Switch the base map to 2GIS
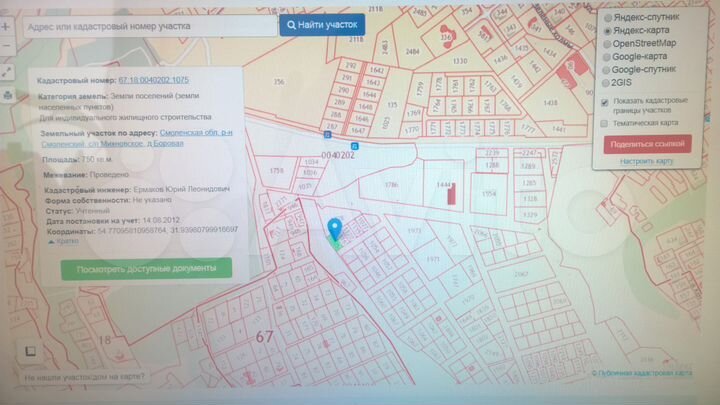Image resolution: width=720 pixels, height=405 pixels. pyautogui.click(x=607, y=83)
